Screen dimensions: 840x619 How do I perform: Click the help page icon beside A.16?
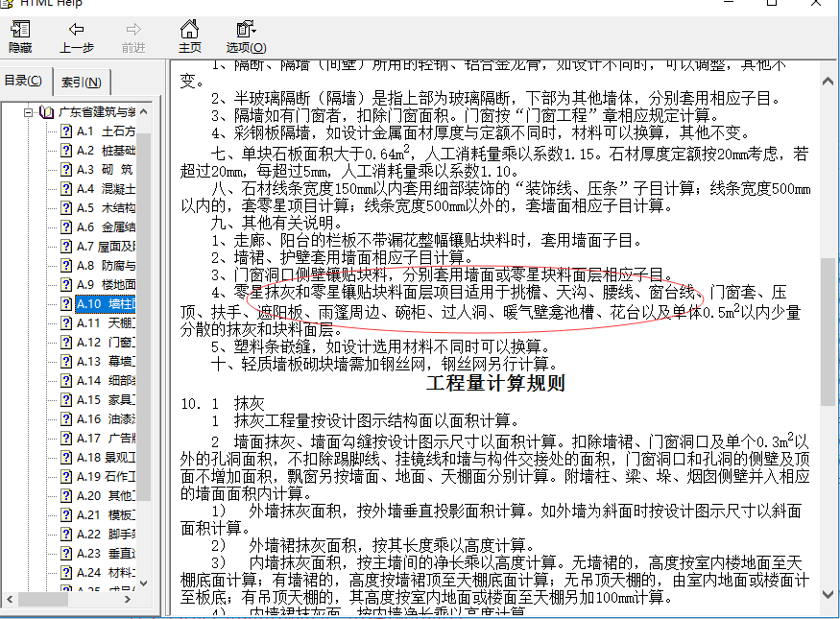pos(66,419)
